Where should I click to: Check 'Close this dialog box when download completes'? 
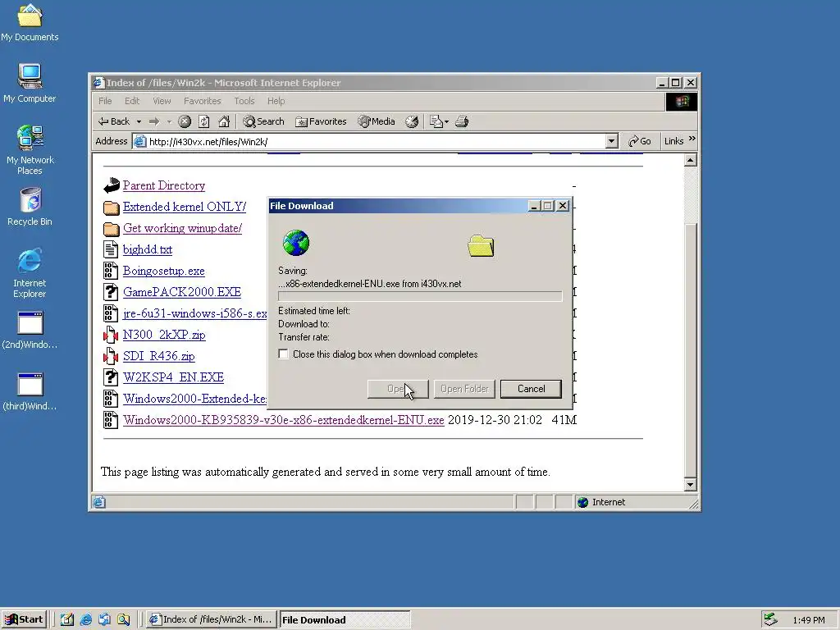coord(283,354)
